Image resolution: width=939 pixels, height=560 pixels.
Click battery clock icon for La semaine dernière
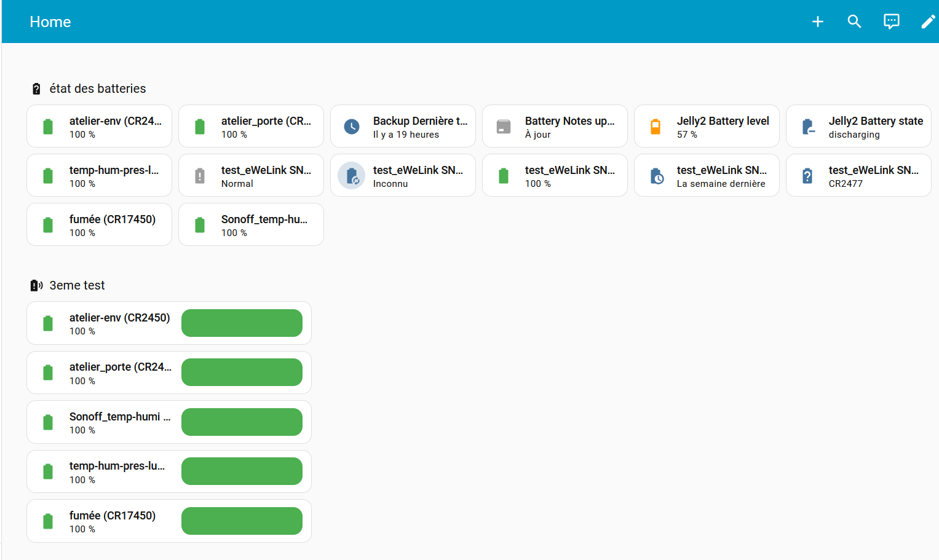[656, 176]
